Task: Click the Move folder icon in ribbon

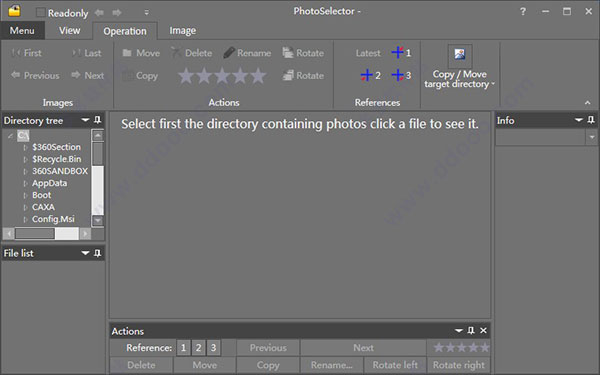Action: (127, 53)
